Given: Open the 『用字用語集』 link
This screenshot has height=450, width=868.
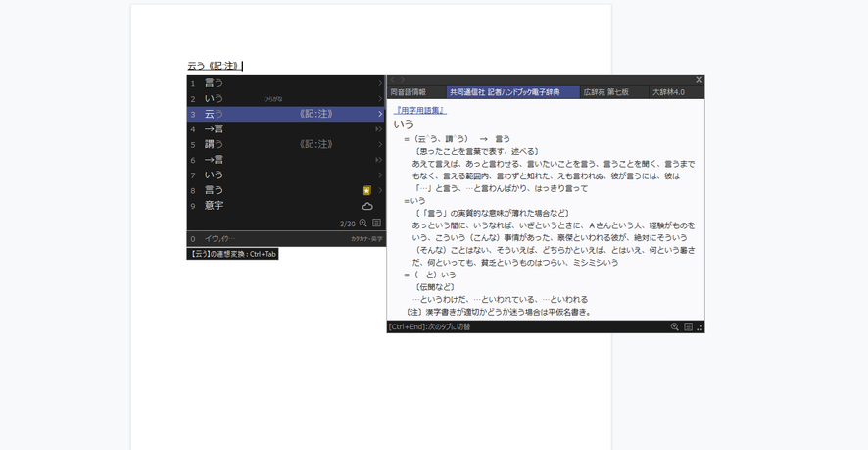Looking at the screenshot, I should click(x=419, y=111).
